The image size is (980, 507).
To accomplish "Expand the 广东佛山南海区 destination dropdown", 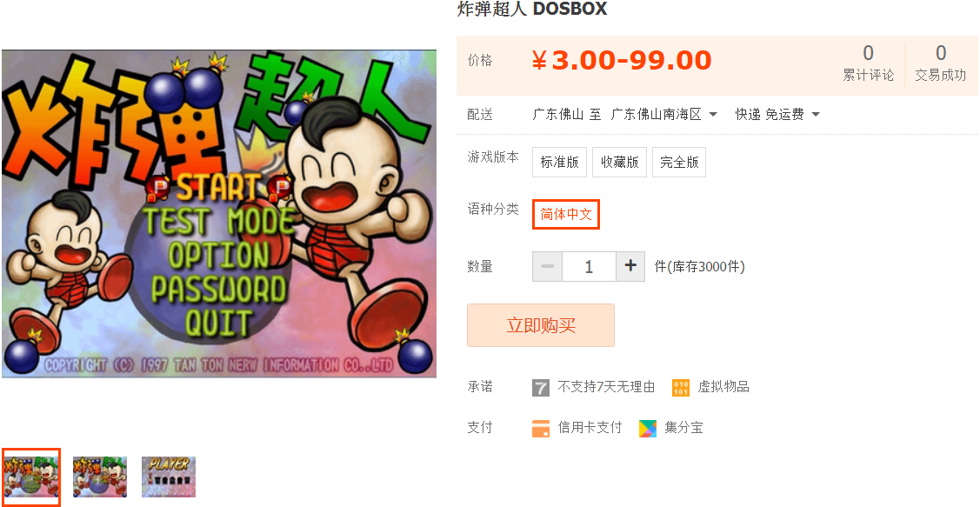I will coord(663,115).
